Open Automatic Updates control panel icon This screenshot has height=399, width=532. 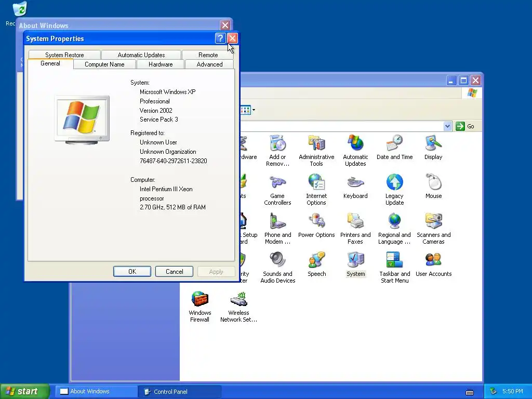pos(355,150)
